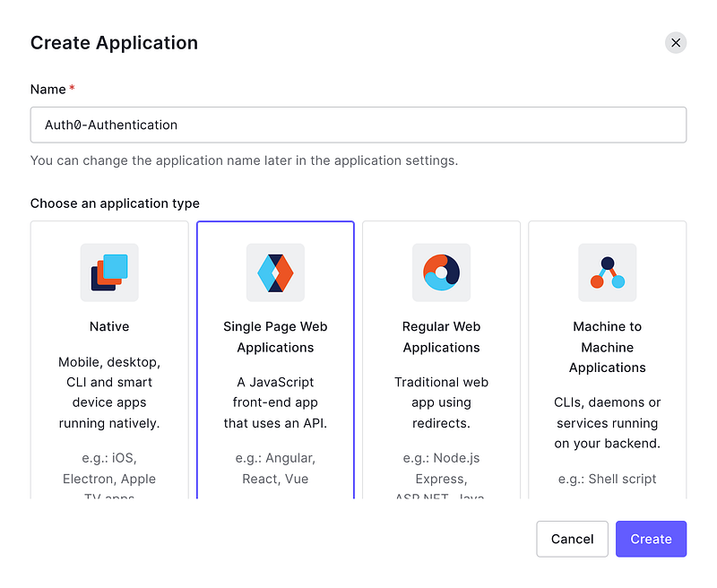Select the Native card title
This screenshot has width=717, height=588.
pyautogui.click(x=109, y=326)
